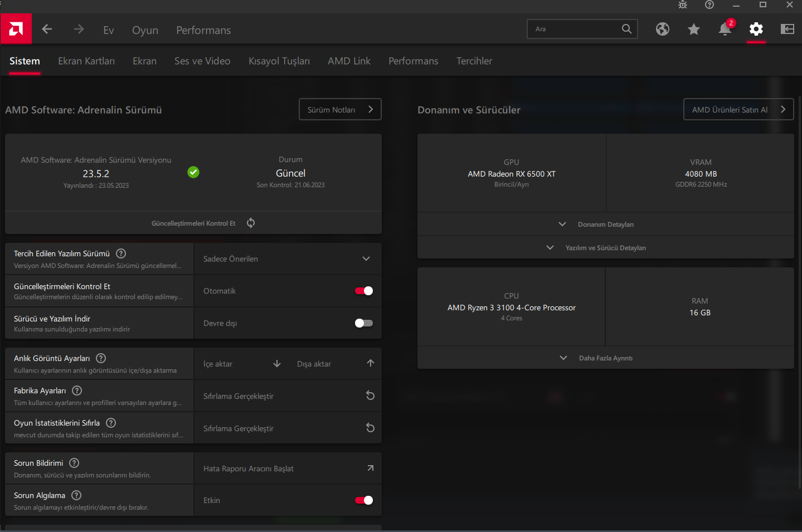The width and height of the screenshot is (802, 532).
Task: Open settings gear icon
Action: coord(756,29)
